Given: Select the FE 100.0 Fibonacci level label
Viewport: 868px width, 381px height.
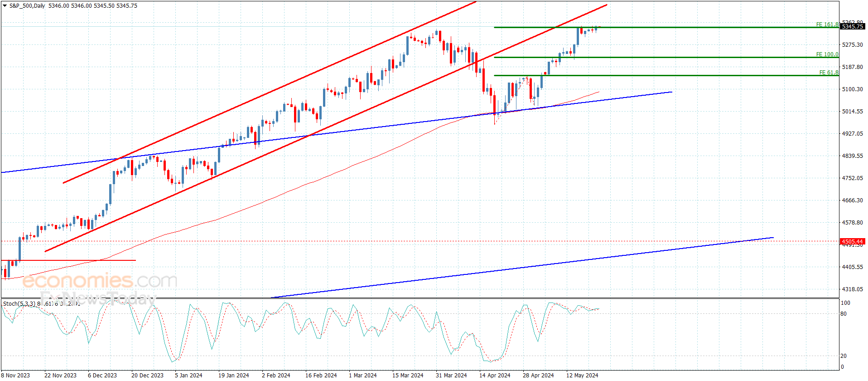Looking at the screenshot, I should [x=827, y=54].
